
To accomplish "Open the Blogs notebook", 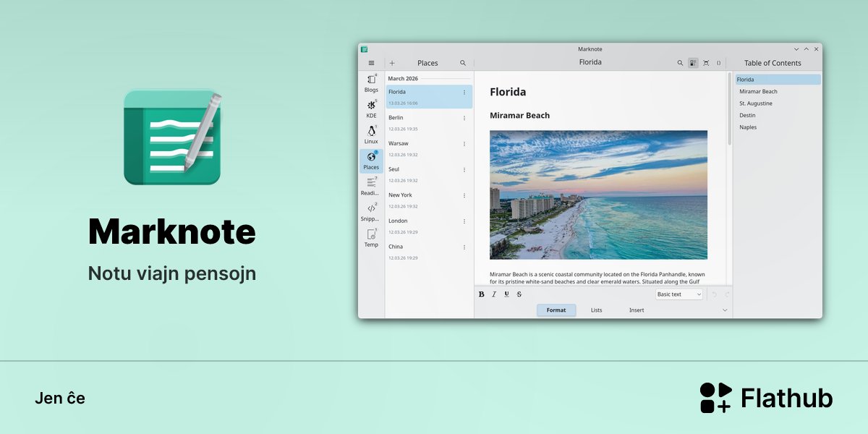I will pos(371,83).
